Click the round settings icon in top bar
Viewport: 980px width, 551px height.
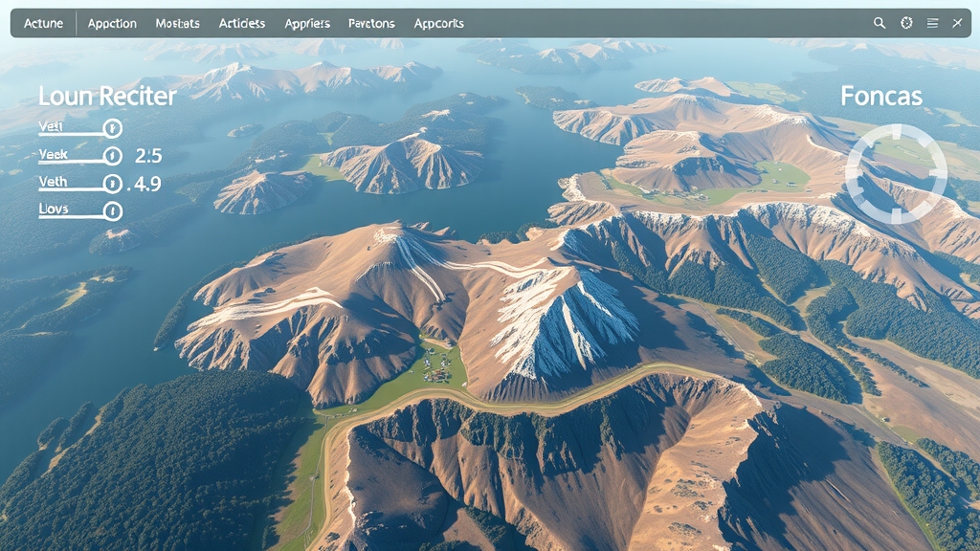906,23
